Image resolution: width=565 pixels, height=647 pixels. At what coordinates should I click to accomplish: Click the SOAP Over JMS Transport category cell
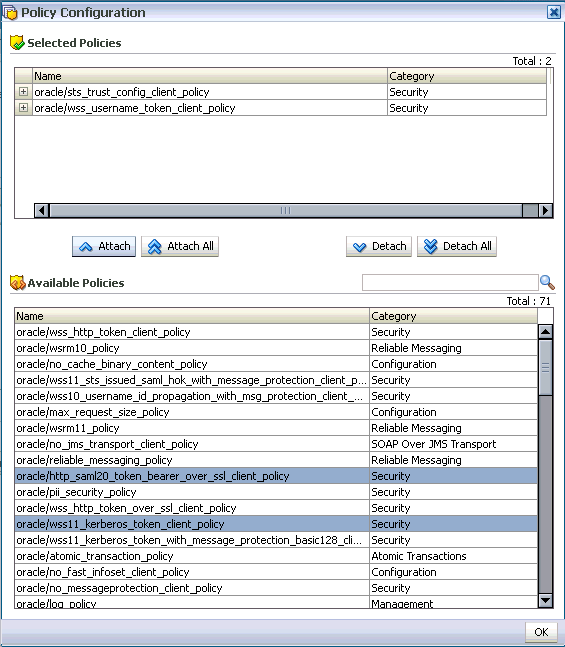453,444
